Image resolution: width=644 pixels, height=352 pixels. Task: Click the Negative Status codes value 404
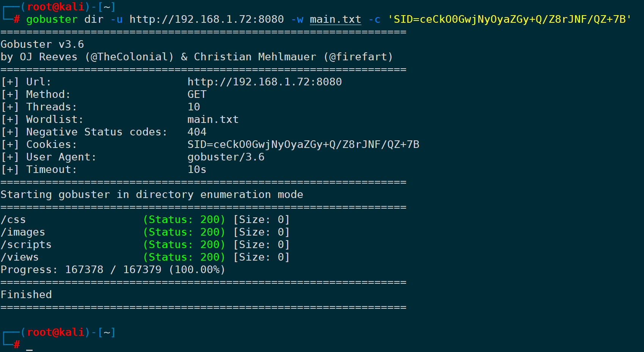pyautogui.click(x=197, y=132)
